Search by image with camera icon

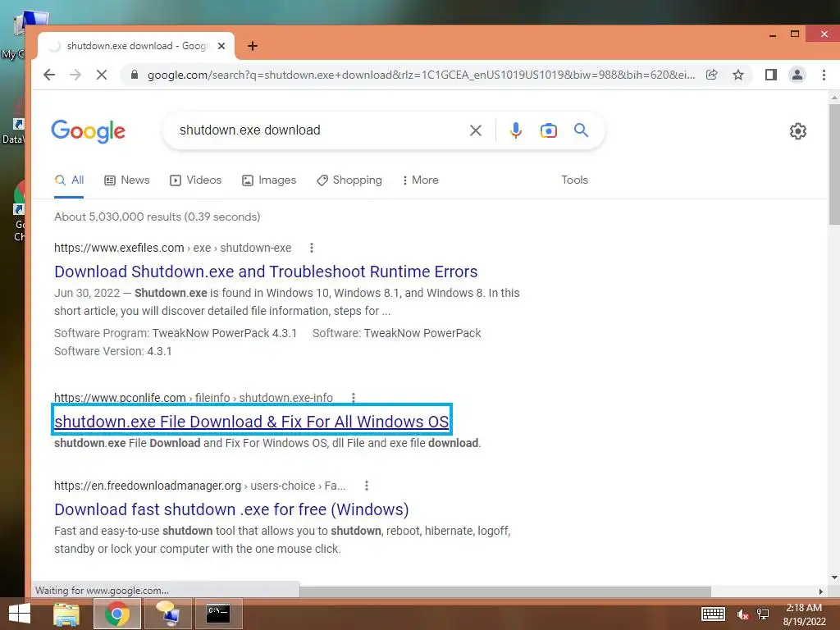pyautogui.click(x=549, y=130)
